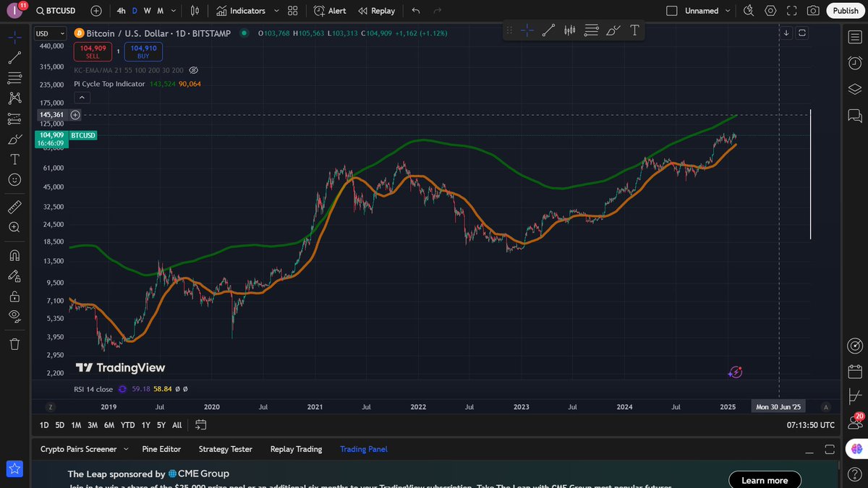Image resolution: width=868 pixels, height=488 pixels.
Task: Select the text tool in left toolbar
Action: (x=14, y=159)
